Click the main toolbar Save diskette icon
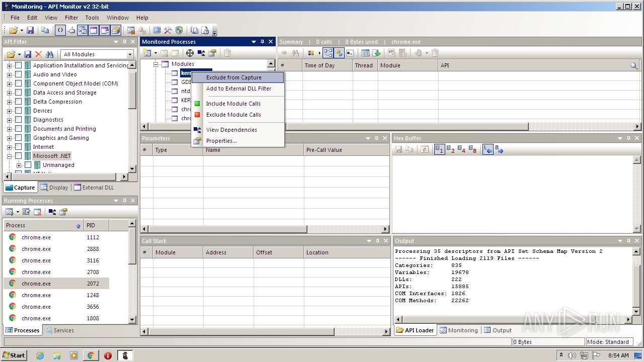The width and height of the screenshot is (644, 362). pos(30,30)
